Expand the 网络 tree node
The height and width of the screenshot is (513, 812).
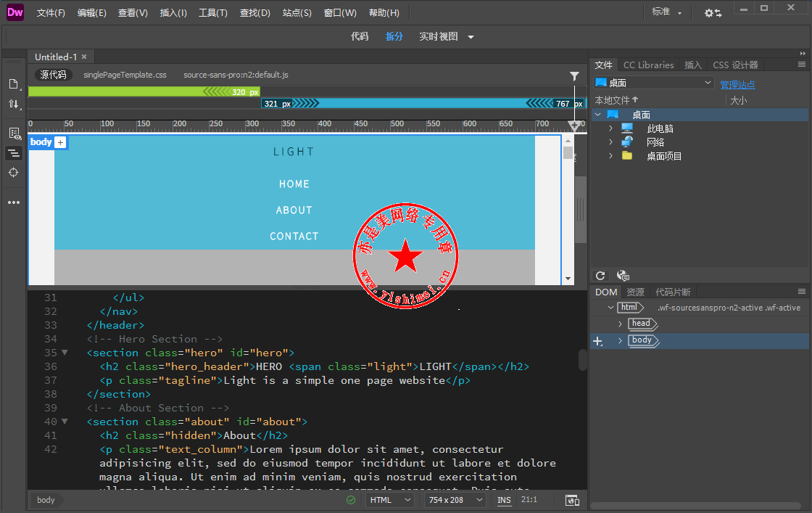pyautogui.click(x=611, y=142)
